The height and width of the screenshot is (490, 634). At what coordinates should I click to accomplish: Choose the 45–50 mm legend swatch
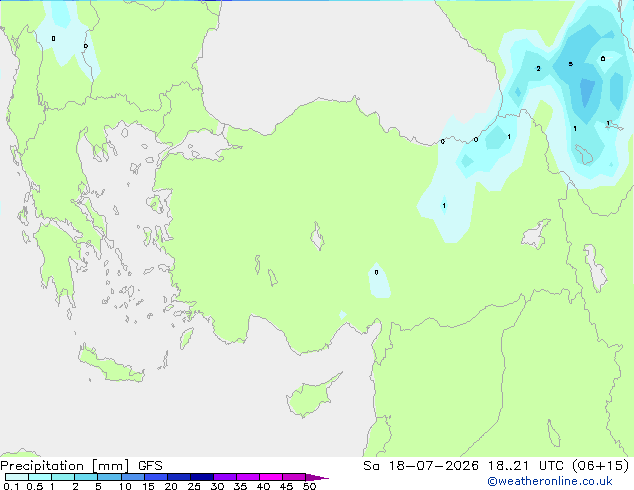point(294,477)
